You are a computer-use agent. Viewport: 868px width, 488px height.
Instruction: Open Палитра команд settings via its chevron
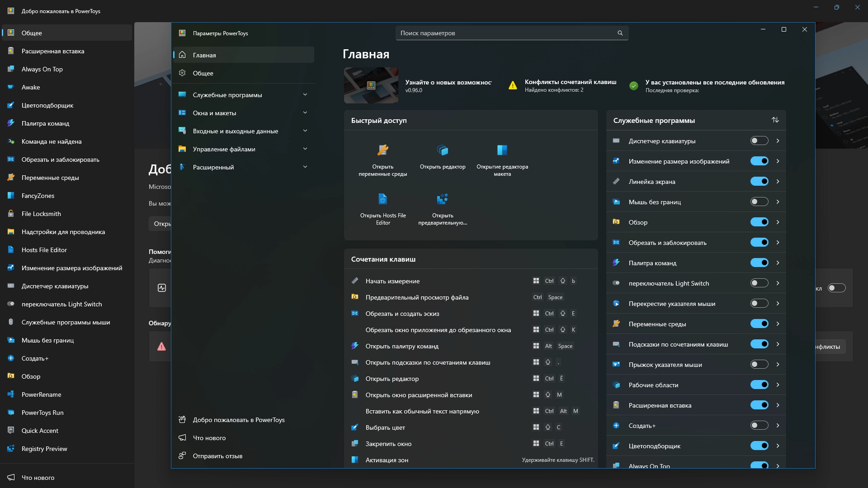[x=778, y=263]
